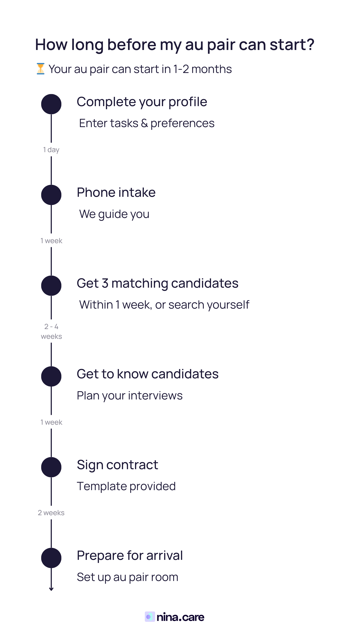This screenshot has width=349, height=644.
Task: Click the Get to know candidates dot
Action: (51, 376)
